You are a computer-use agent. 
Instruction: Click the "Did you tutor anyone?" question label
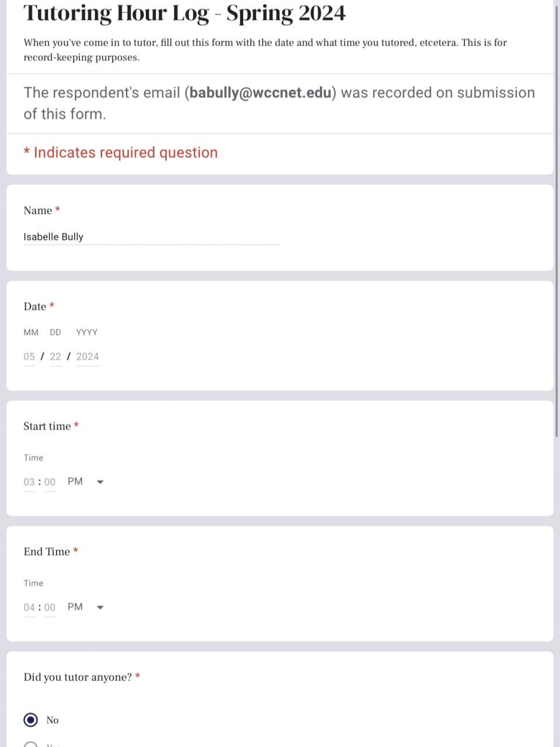[78, 677]
